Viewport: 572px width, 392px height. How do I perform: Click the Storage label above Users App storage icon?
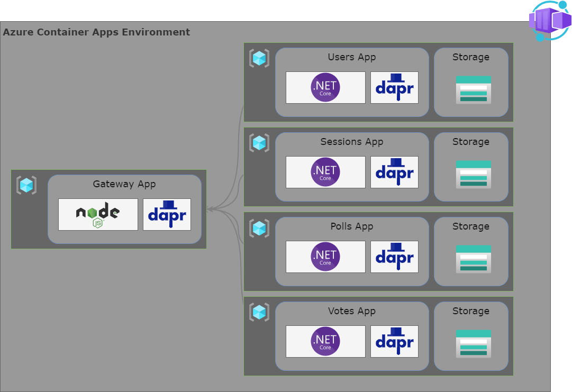click(471, 57)
